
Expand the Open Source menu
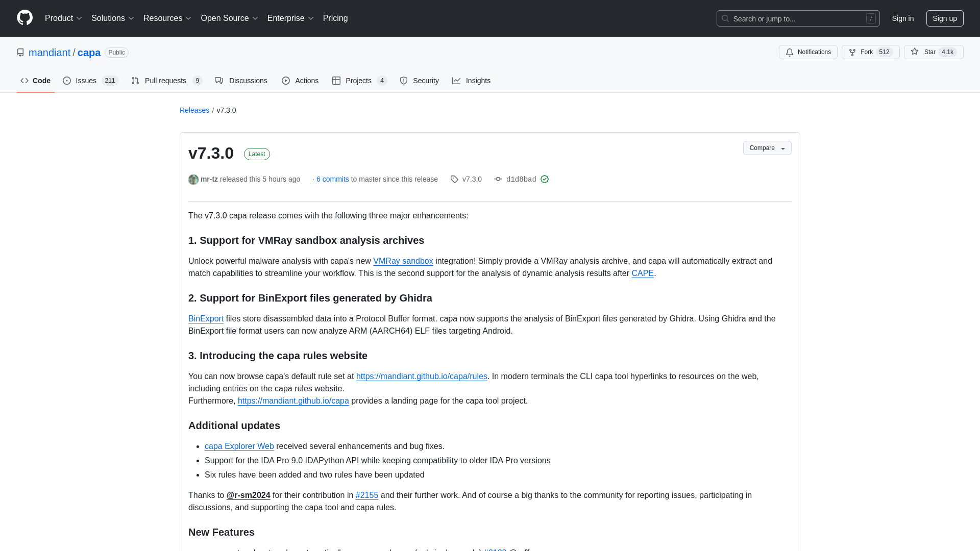pos(230,18)
